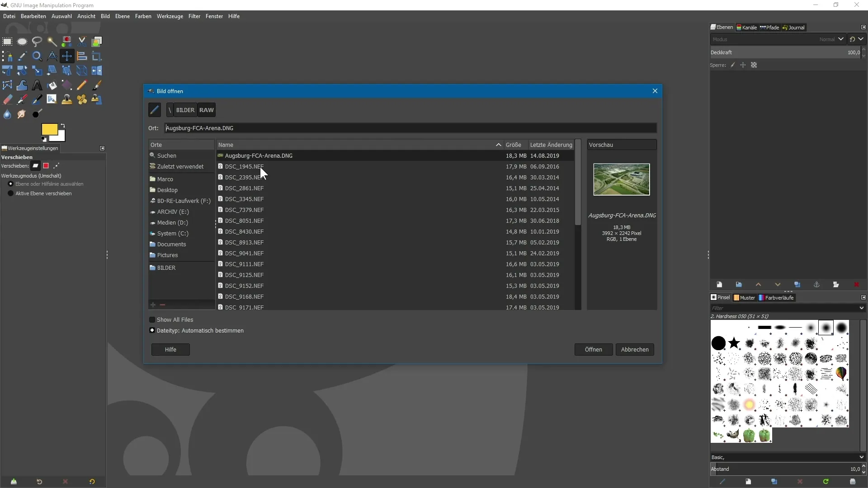Click the anchor floating layer icon

(x=816, y=285)
